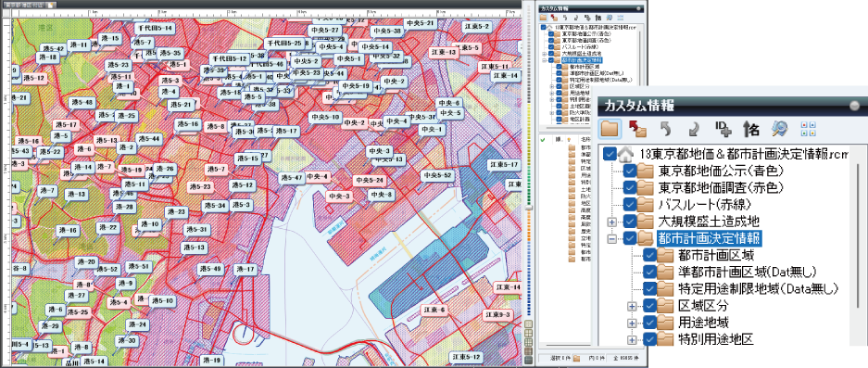Click map marker 港5-44
Screen dimensions: 868x368
point(149,138)
